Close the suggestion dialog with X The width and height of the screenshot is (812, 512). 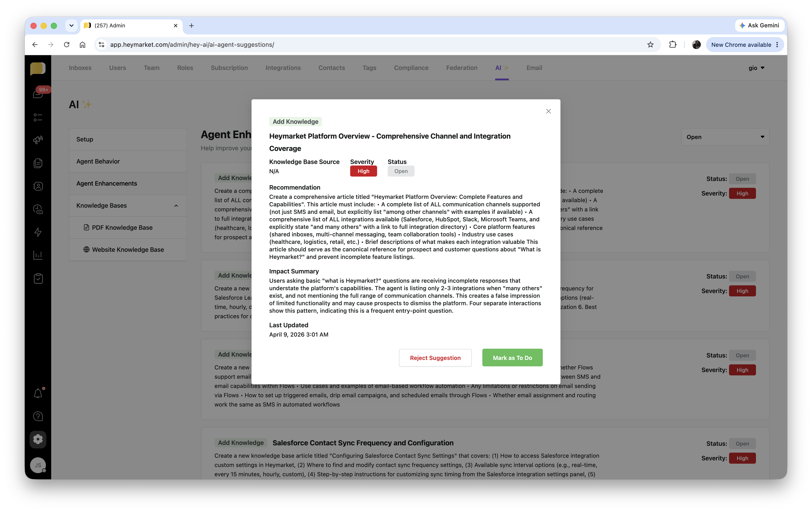(x=548, y=111)
